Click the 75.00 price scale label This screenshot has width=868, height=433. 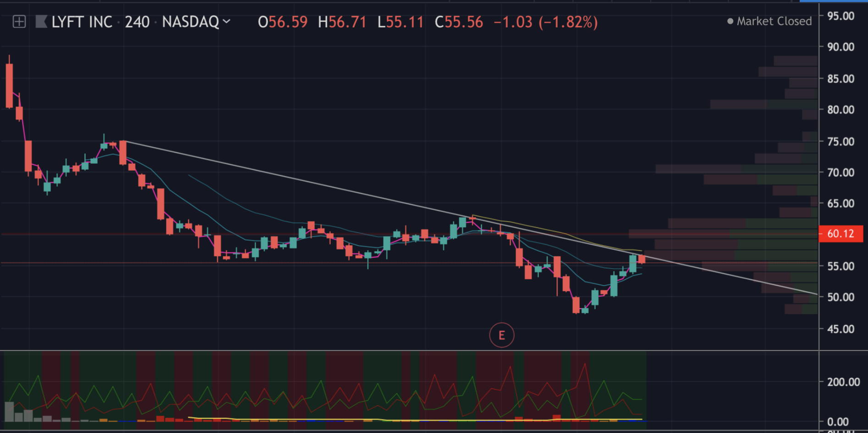click(841, 142)
